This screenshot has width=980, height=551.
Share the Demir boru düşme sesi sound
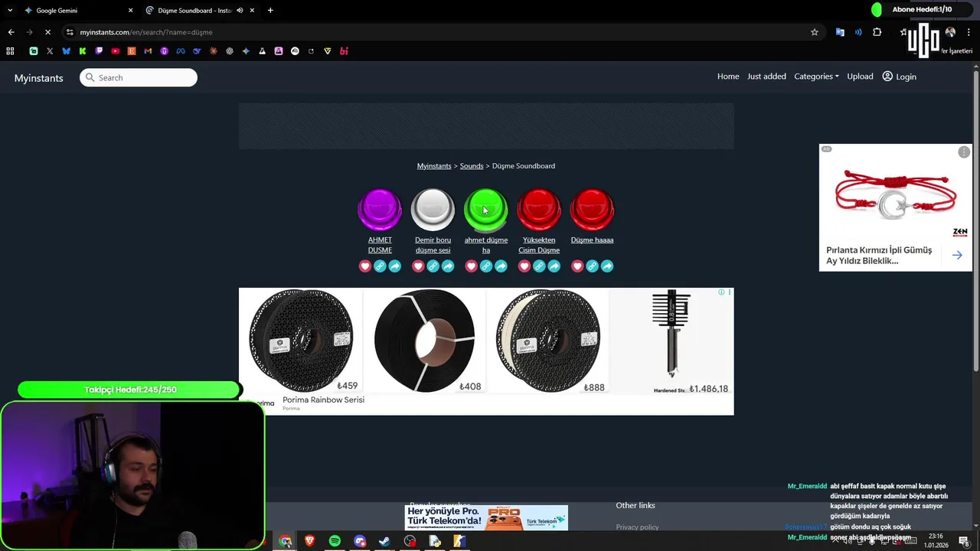448,266
